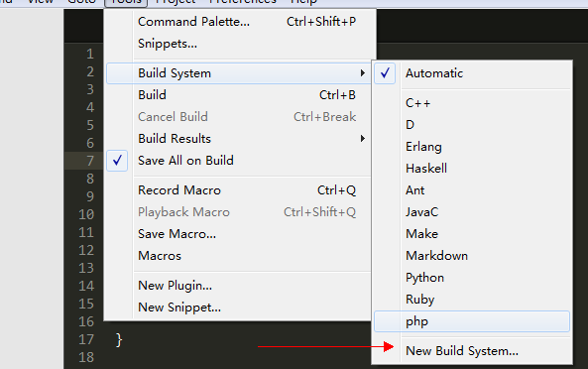588x369 pixels.
Task: Choose D build system
Action: click(x=472, y=125)
